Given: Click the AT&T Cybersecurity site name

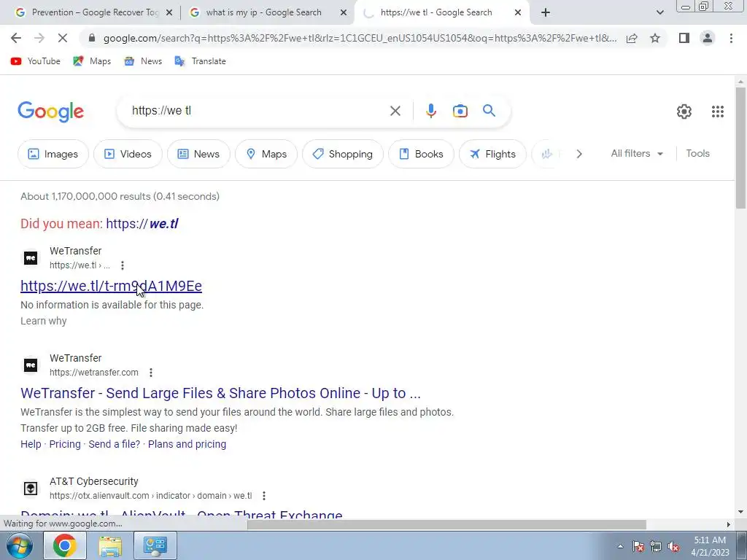Looking at the screenshot, I should 94,481.
